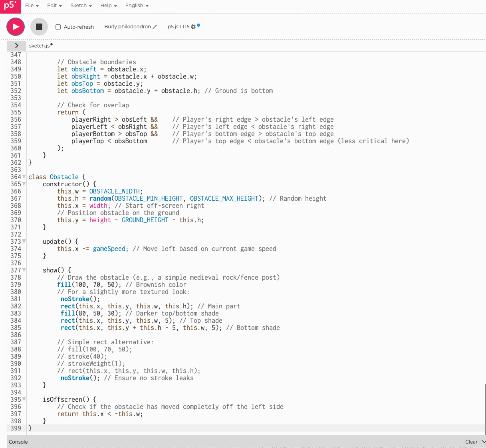The width and height of the screenshot is (486, 448).
Task: Open the Edit menu
Action: point(54,6)
